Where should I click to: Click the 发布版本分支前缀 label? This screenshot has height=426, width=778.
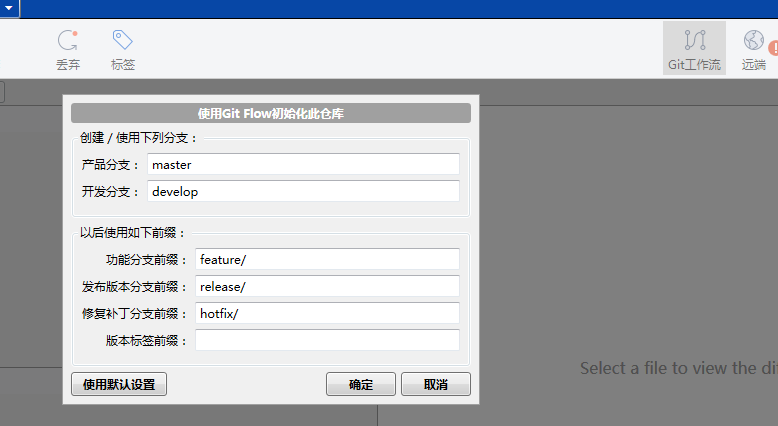click(134, 287)
